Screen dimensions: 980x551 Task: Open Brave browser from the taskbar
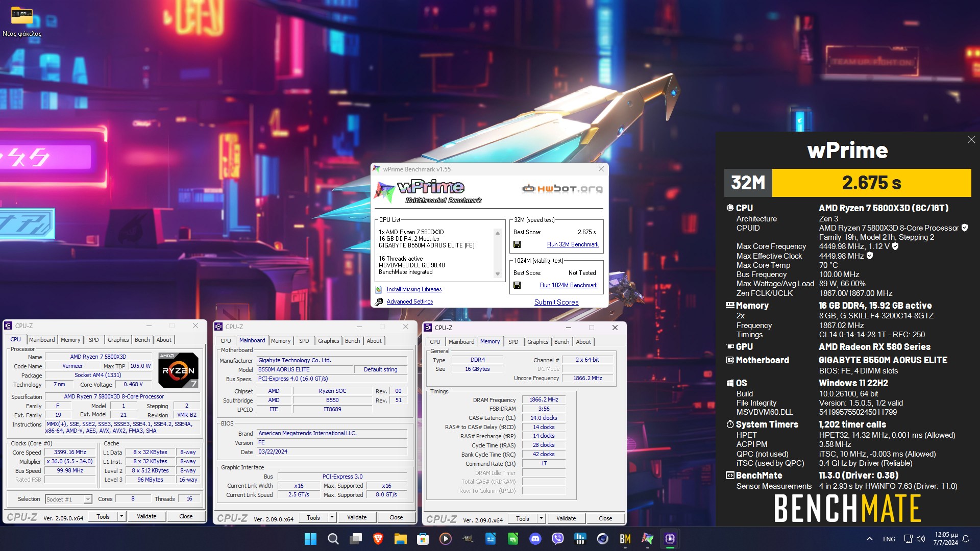(378, 539)
